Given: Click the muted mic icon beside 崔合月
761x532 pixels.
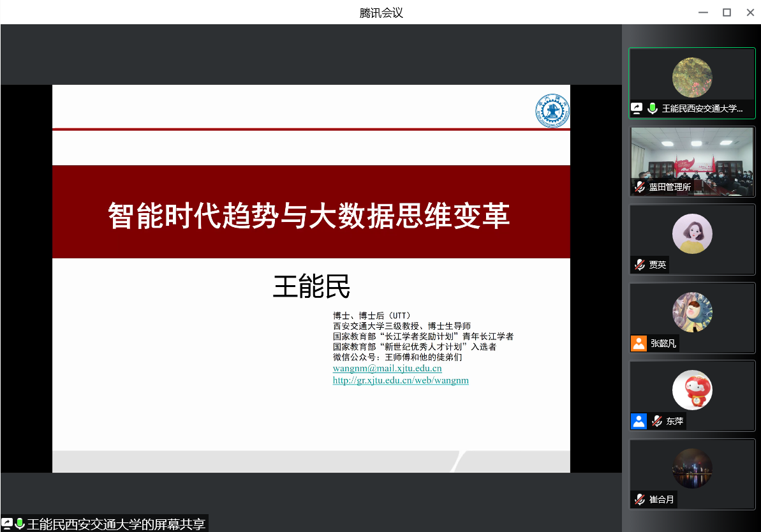Looking at the screenshot, I should pos(640,499).
